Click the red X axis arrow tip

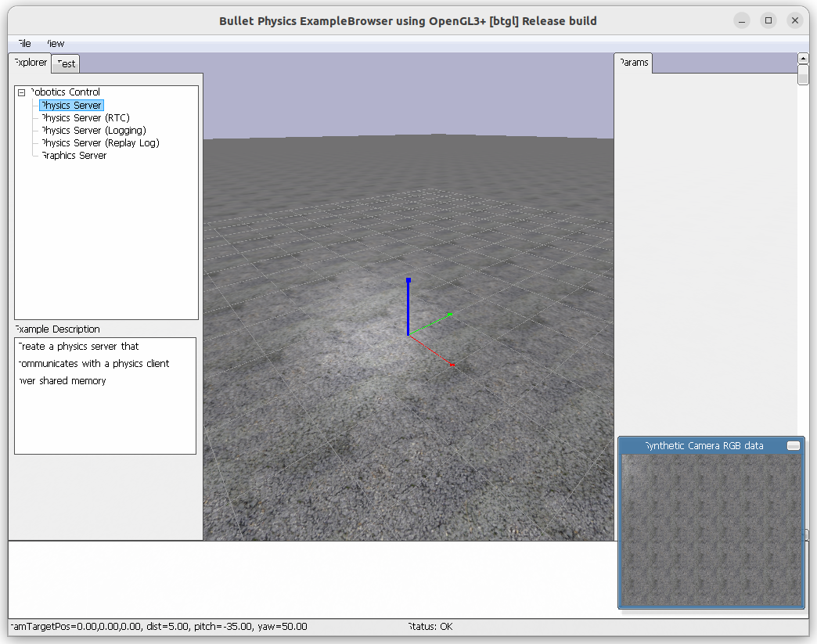452,365
